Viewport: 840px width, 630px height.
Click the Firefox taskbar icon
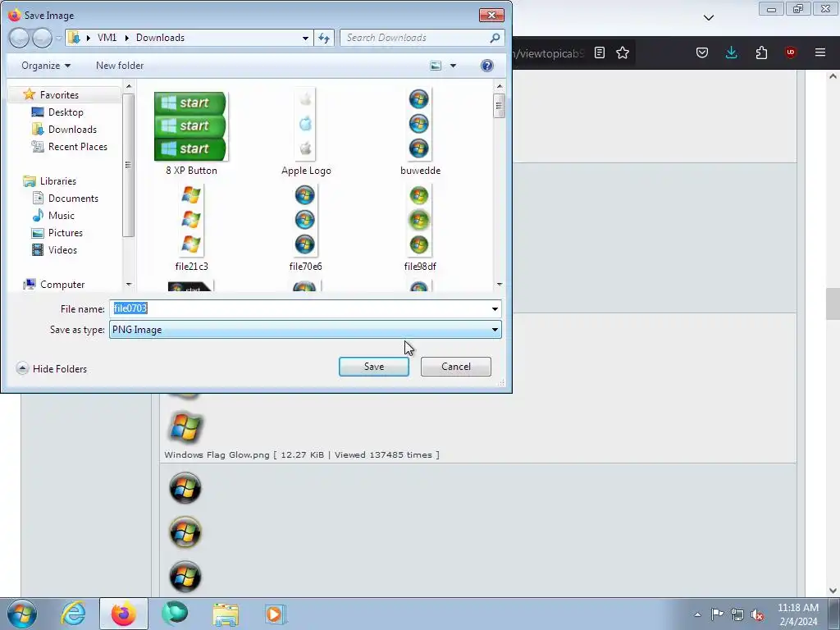tap(124, 614)
